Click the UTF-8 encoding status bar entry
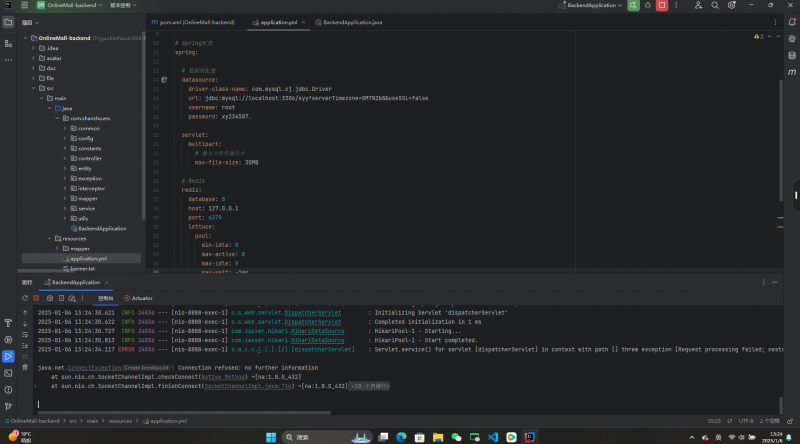The image size is (800, 444). point(746,421)
